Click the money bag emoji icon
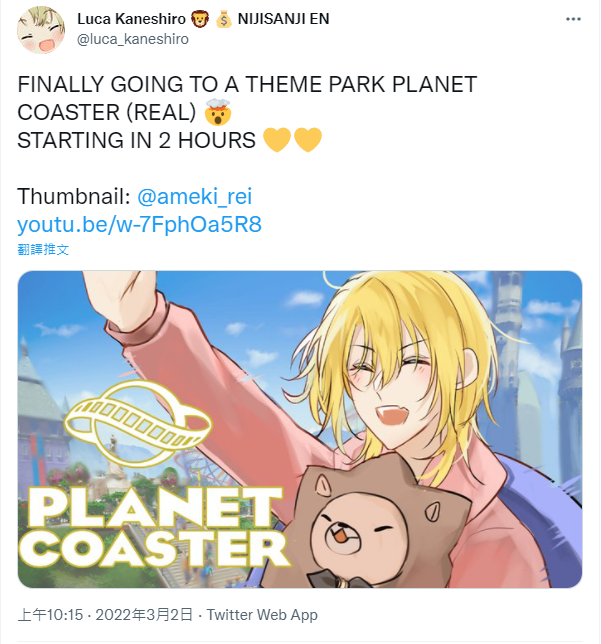Viewport: 601px width, 644px height. click(x=224, y=19)
